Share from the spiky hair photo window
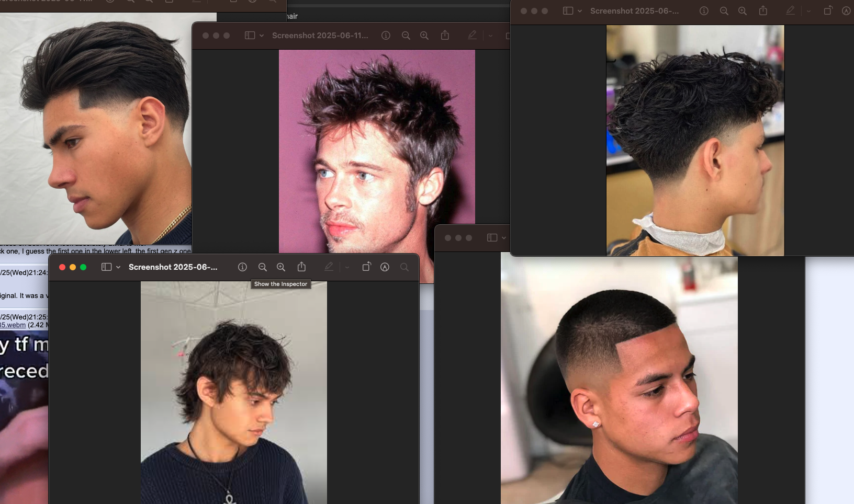 445,35
